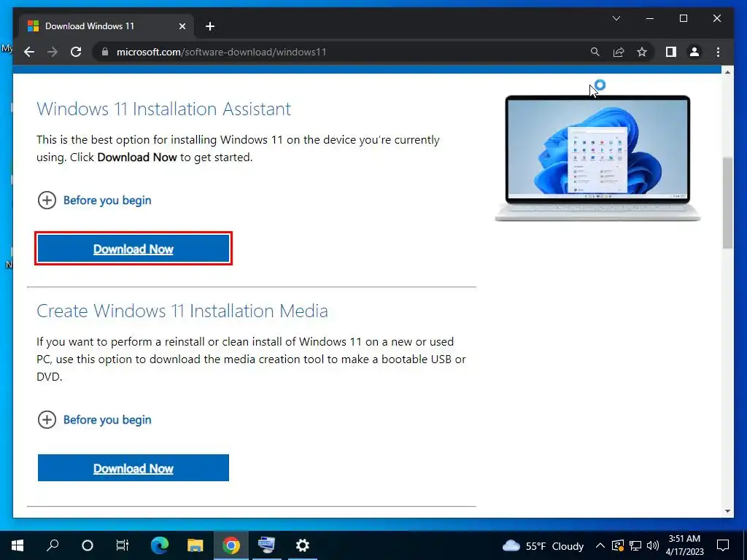This screenshot has width=747, height=560.
Task: Open the weather widget showing 55°F Cloudy
Action: 543,545
